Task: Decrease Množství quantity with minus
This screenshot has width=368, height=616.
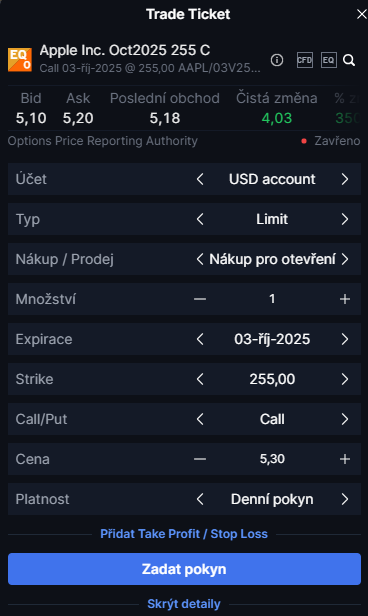Action: [x=200, y=299]
